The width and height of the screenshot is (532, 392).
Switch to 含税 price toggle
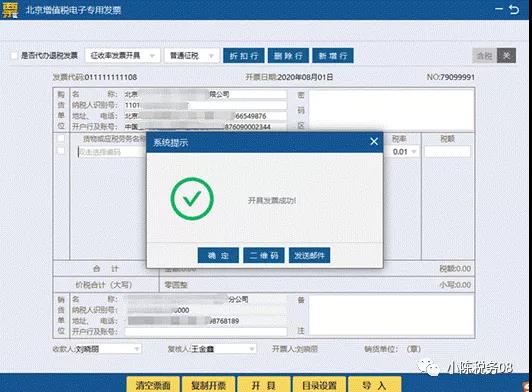point(484,56)
